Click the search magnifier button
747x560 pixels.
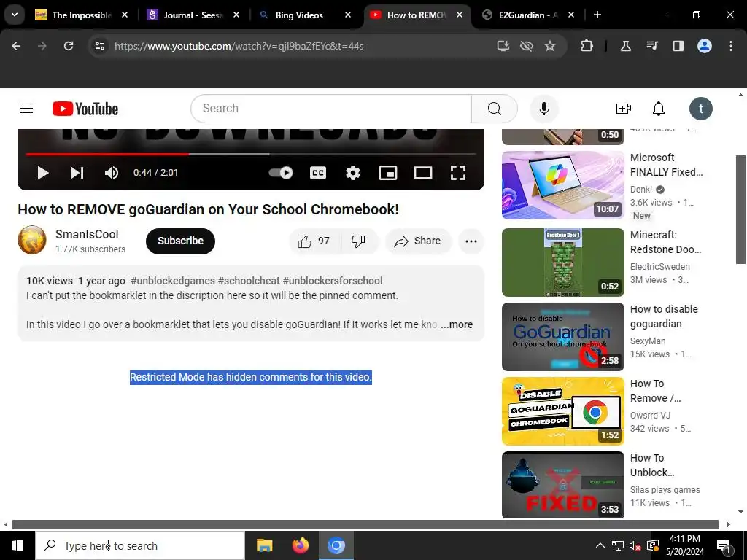point(494,109)
